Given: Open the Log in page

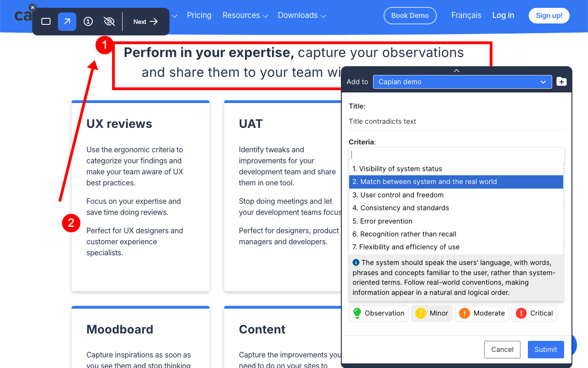Looking at the screenshot, I should pos(503,15).
